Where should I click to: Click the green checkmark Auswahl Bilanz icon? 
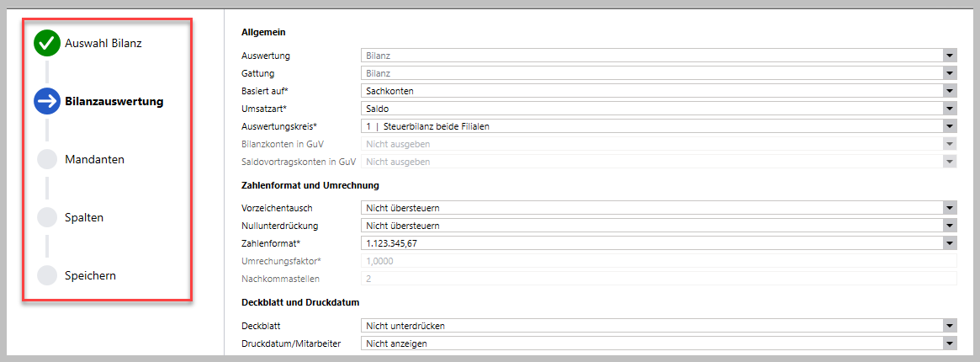(46, 43)
